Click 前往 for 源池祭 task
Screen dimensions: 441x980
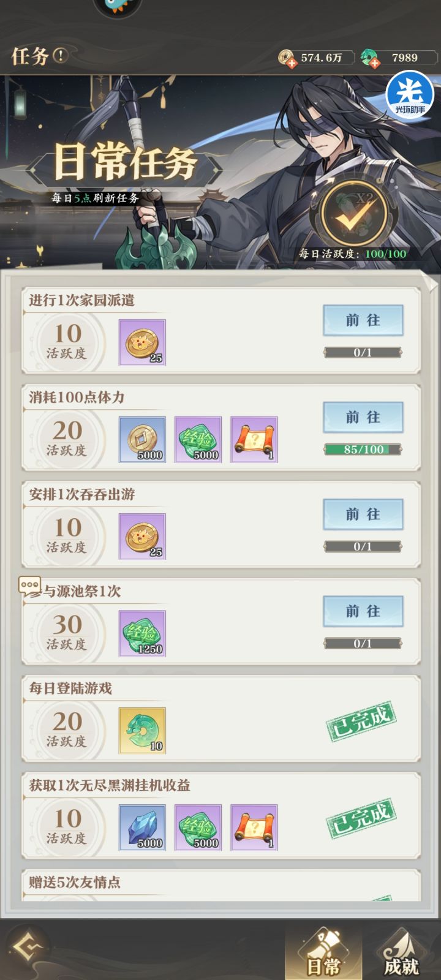coord(363,611)
